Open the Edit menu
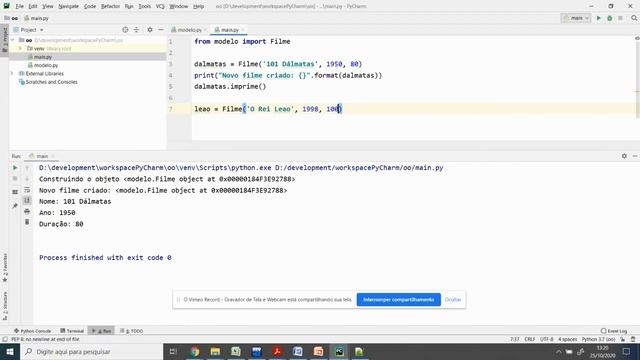 33,6
